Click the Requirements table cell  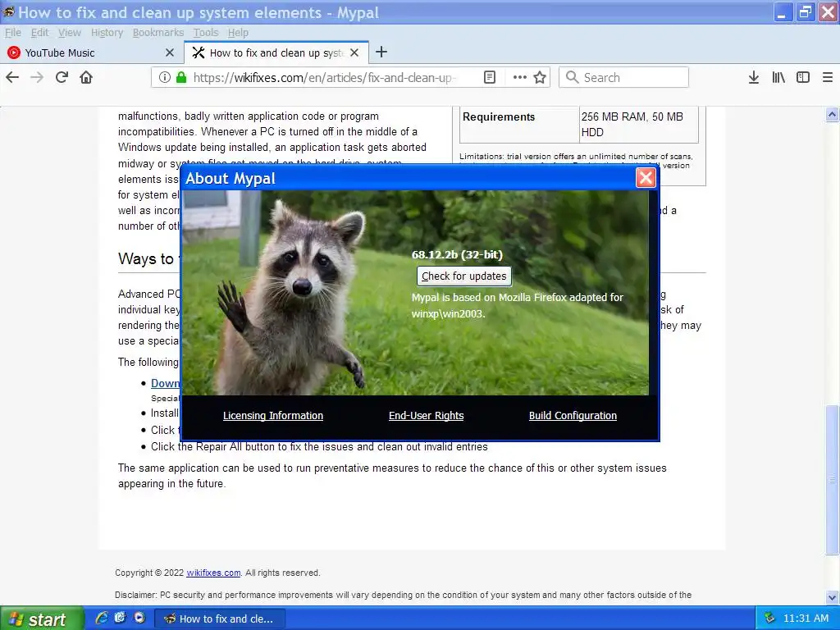[x=519, y=124]
